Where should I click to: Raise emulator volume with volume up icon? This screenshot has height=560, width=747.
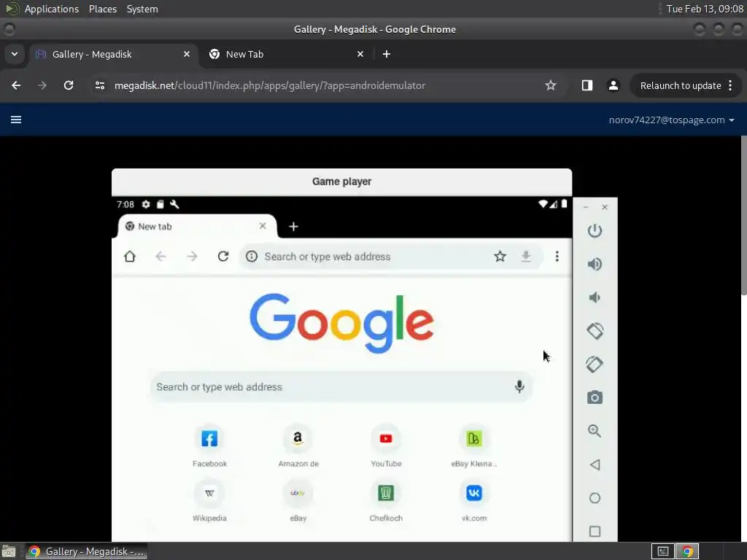(595, 264)
